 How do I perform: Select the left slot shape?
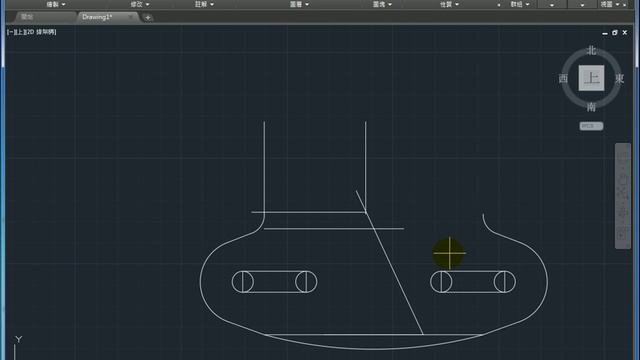(x=274, y=282)
